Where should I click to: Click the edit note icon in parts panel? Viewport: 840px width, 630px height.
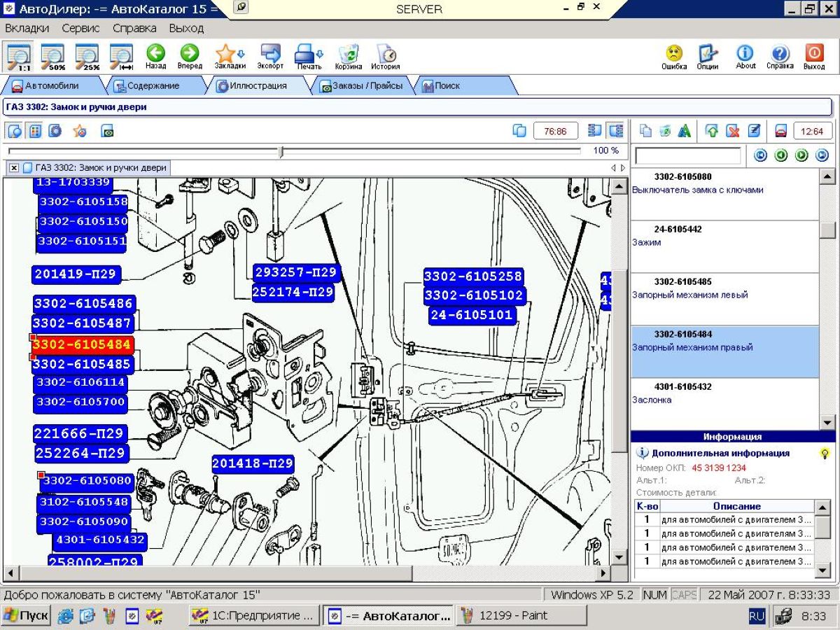coord(753,131)
